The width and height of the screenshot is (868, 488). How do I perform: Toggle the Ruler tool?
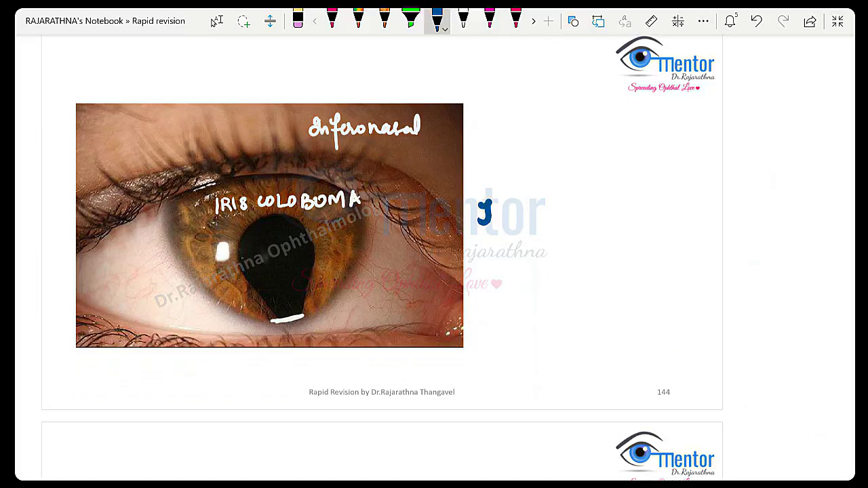[x=651, y=22]
